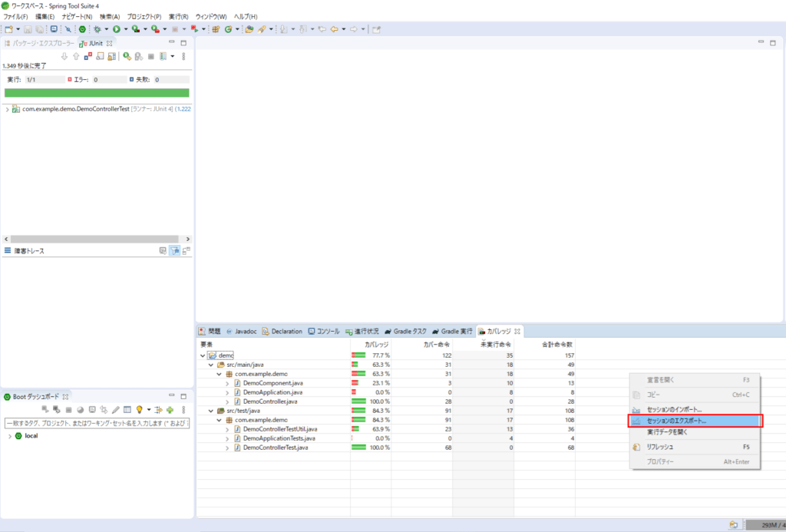Toggle the stack trace filter button
Screen dimensions: 786x532
pos(174,250)
